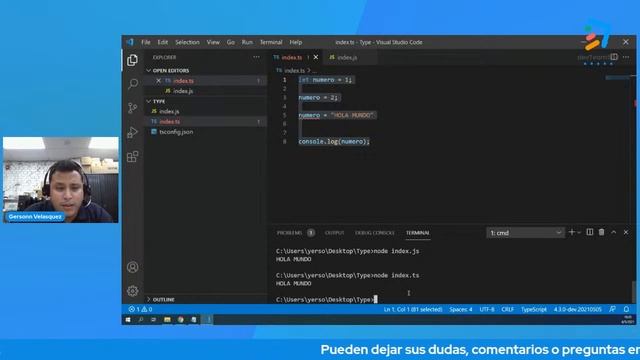Click the terminal vertical scrollbar

pyautogui.click(x=634, y=292)
